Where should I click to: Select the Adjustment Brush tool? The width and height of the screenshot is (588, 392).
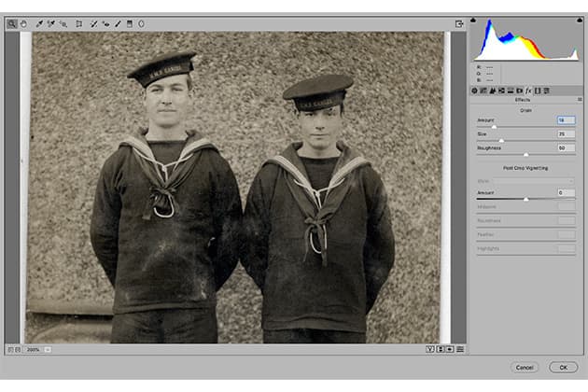[118, 23]
